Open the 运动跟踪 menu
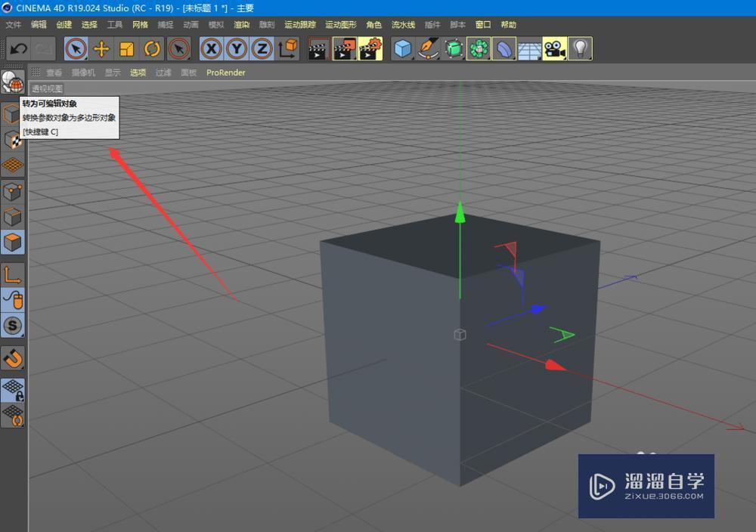Viewport: 756px width, 532px height. click(300, 25)
